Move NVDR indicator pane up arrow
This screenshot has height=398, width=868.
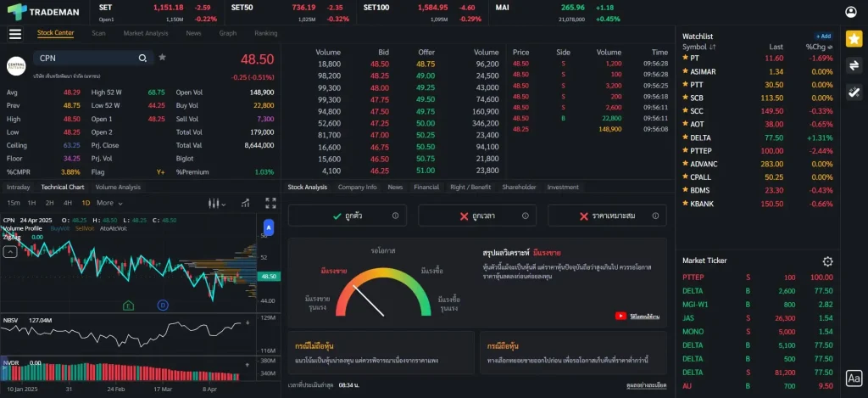(248, 364)
